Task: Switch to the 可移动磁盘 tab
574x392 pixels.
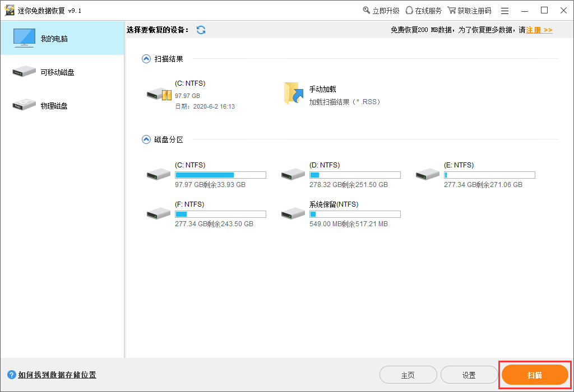Action: (63, 72)
